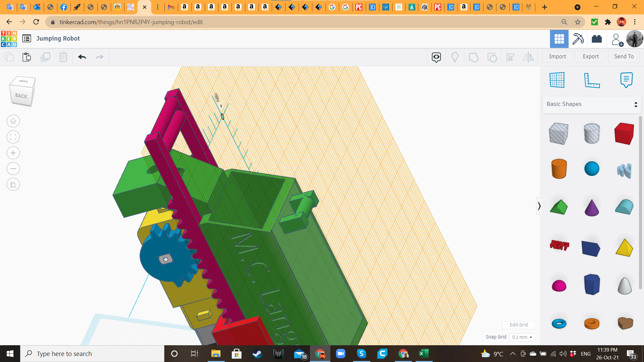Click the Export button
Viewport: 644px width, 362px height.
[x=590, y=56]
